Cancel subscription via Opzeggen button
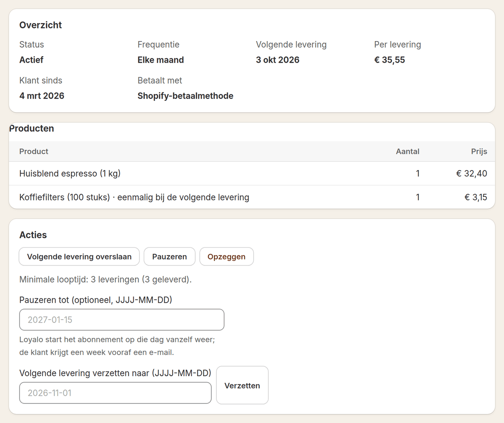Viewport: 504px width, 423px height. (x=226, y=257)
